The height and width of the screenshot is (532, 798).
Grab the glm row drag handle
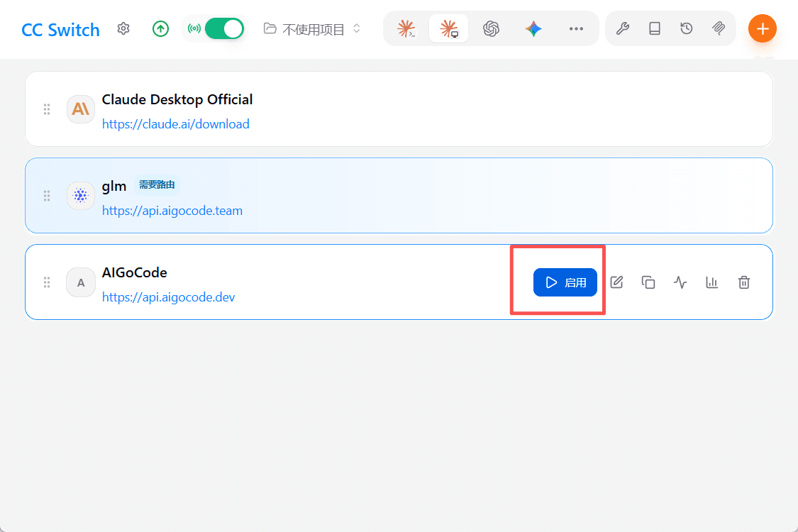pos(47,196)
